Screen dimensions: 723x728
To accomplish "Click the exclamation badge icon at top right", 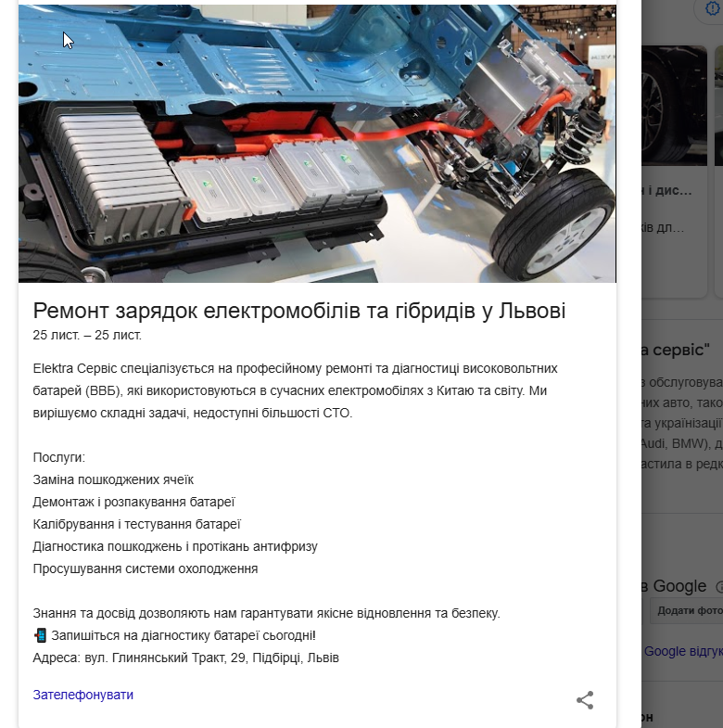I will coord(713,8).
